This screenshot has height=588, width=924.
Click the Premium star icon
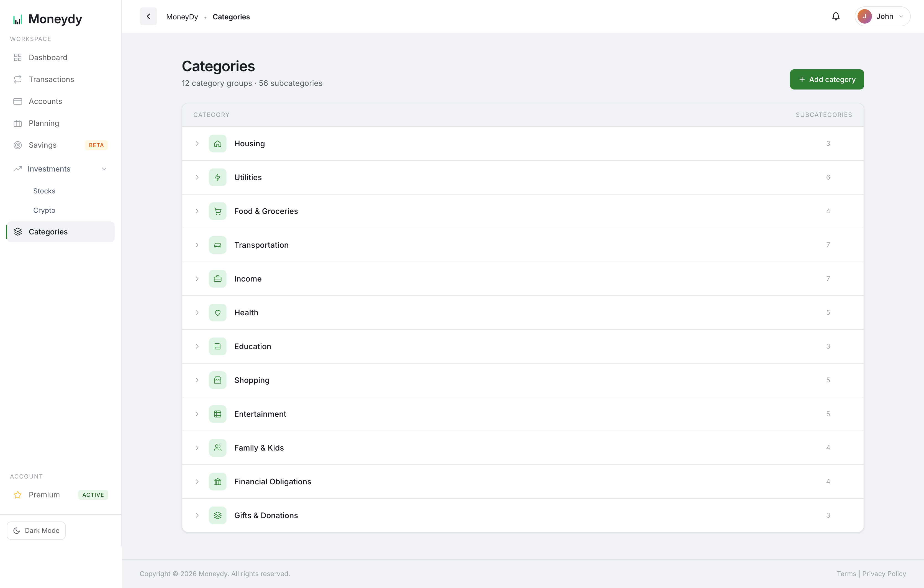pos(18,495)
